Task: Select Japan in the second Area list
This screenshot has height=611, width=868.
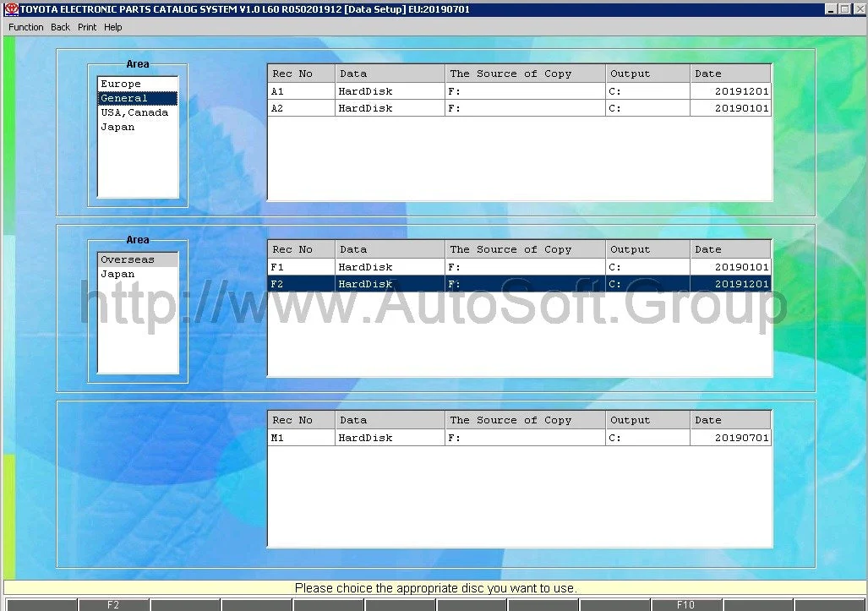Action: coord(117,274)
